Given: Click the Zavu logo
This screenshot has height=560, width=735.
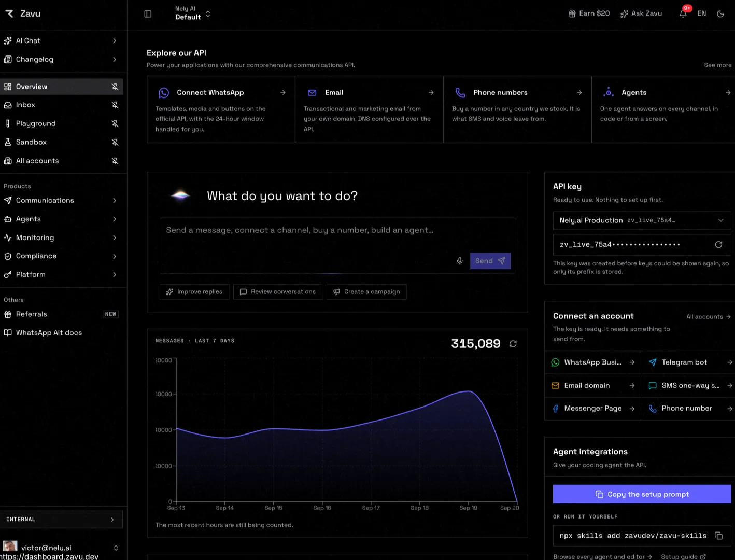Looking at the screenshot, I should [x=23, y=13].
